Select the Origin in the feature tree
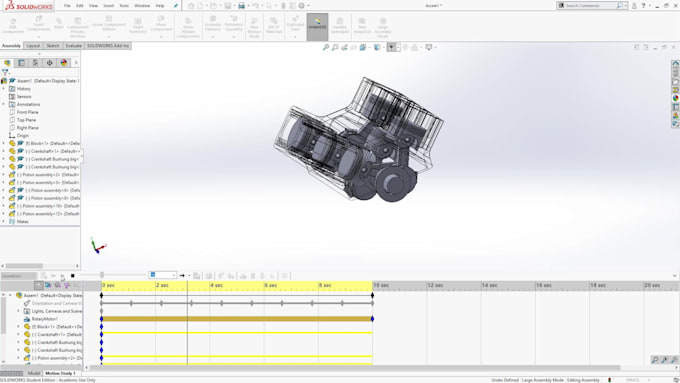The width and height of the screenshot is (680, 383). coord(23,135)
